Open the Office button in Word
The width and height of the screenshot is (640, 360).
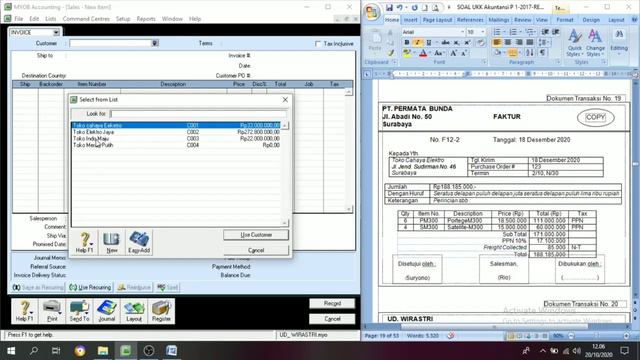[372, 12]
